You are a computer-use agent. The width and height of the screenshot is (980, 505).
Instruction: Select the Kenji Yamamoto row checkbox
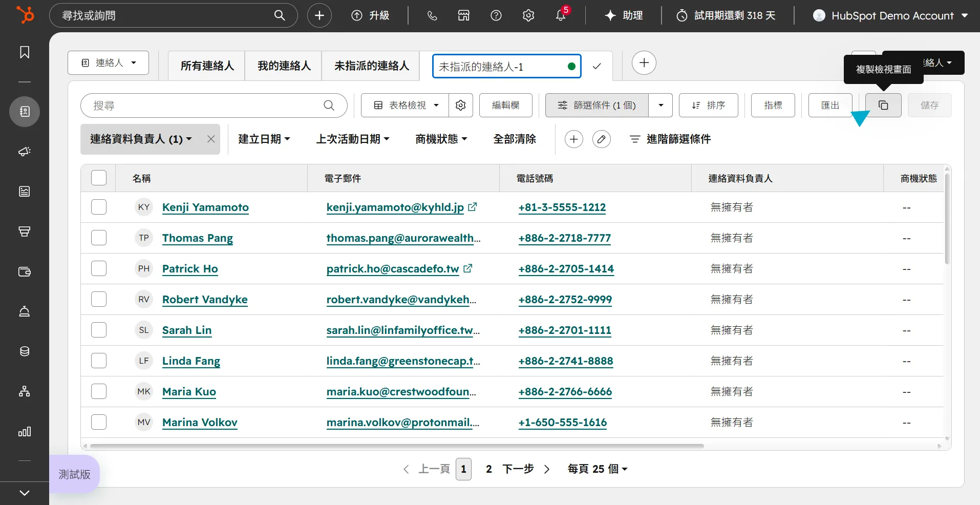tap(99, 207)
